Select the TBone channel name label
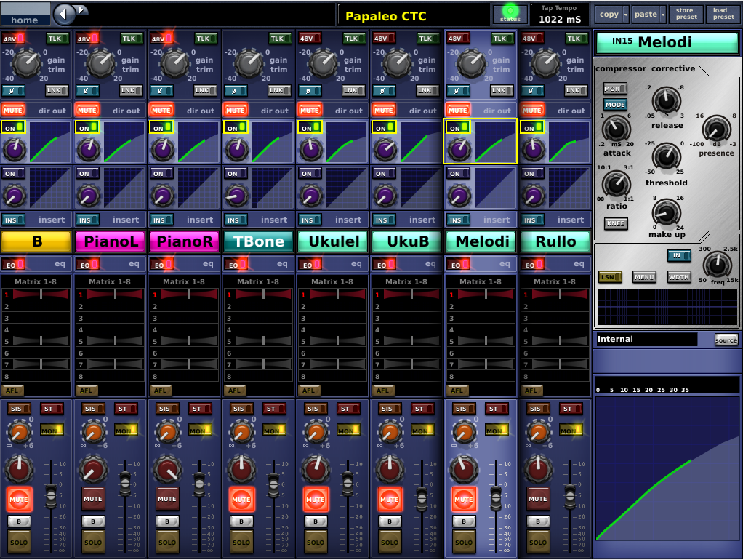 [x=259, y=241]
